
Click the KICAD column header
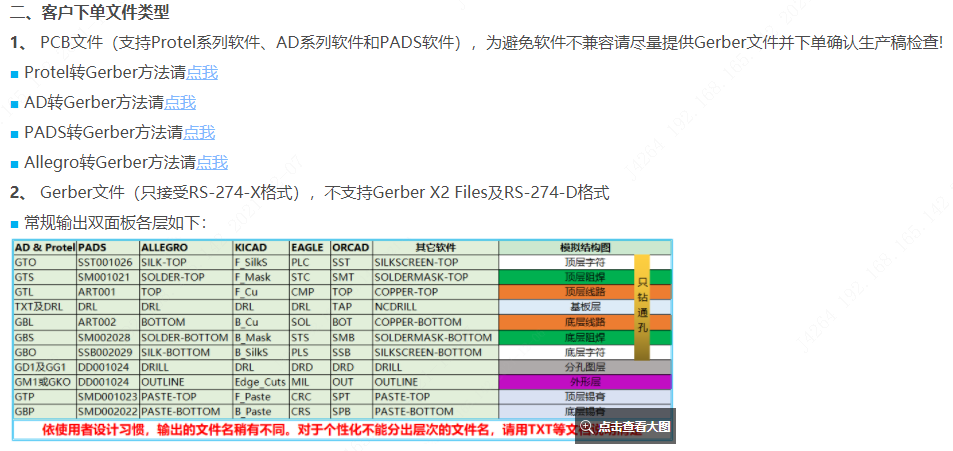(x=251, y=247)
